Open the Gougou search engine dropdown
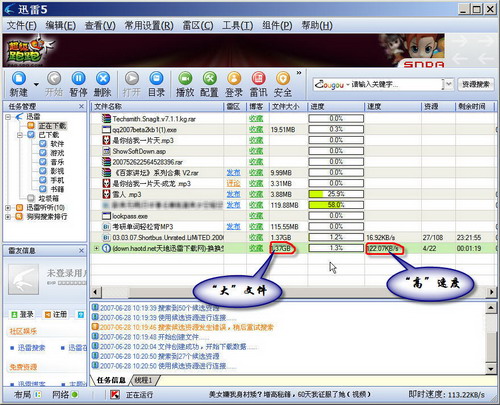Screen dimensions: 500x405 point(449,84)
